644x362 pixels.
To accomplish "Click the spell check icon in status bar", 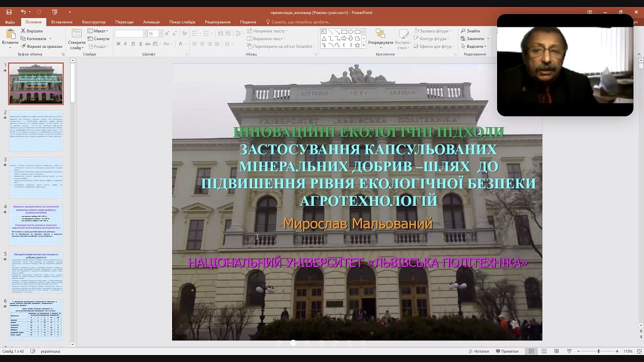I will 33,352.
